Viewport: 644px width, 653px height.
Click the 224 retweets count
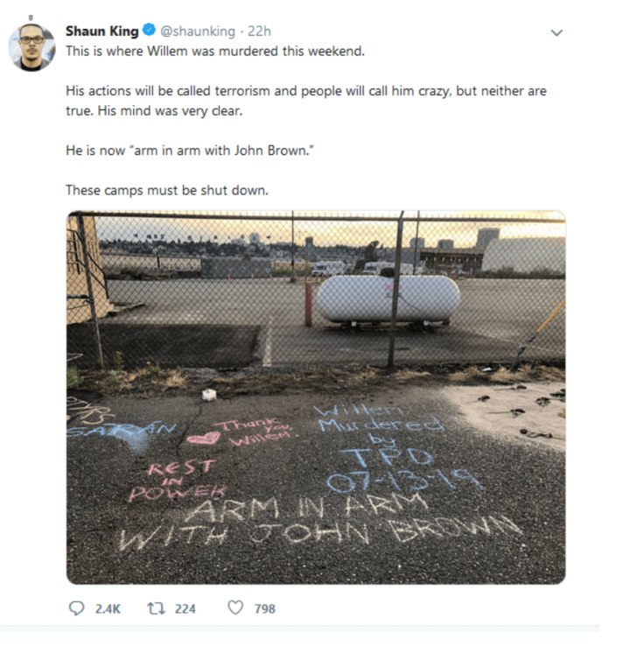tap(185, 609)
